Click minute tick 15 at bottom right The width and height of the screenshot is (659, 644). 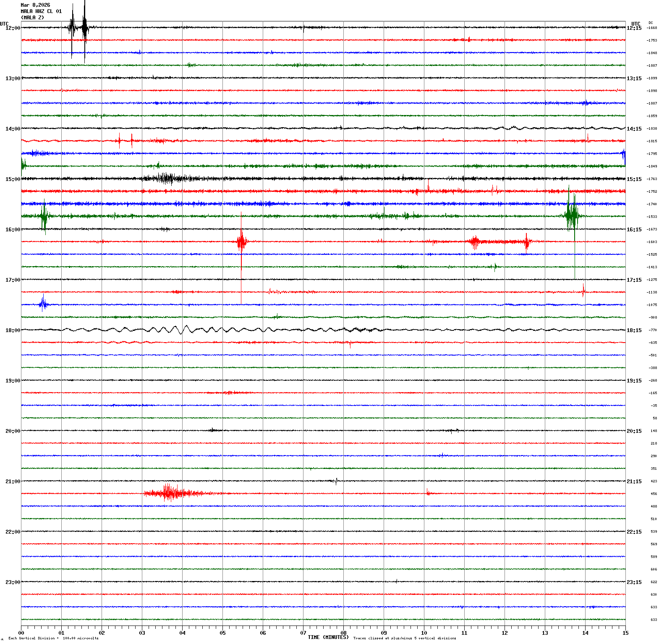point(625,633)
